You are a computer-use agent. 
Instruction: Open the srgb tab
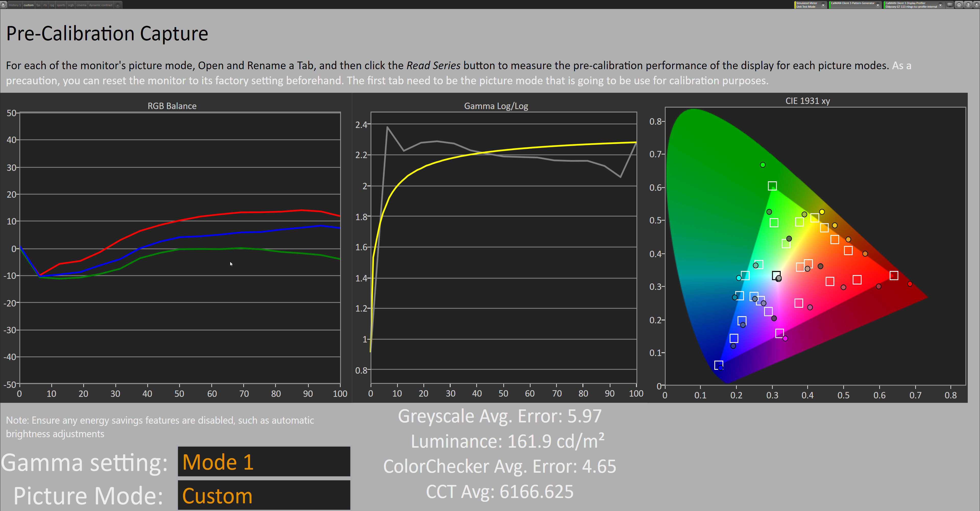pyautogui.click(x=71, y=5)
